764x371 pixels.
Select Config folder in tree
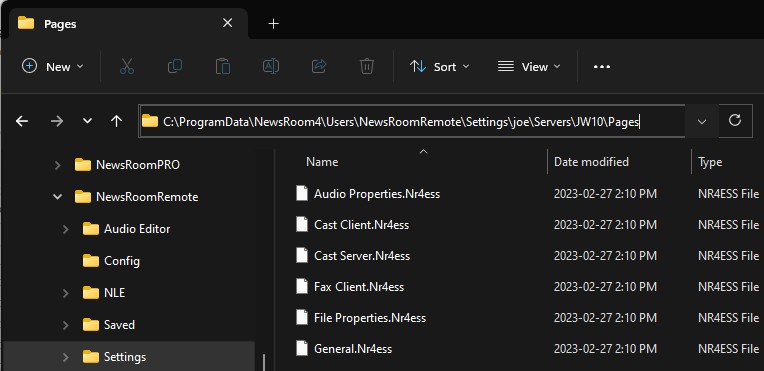click(122, 261)
